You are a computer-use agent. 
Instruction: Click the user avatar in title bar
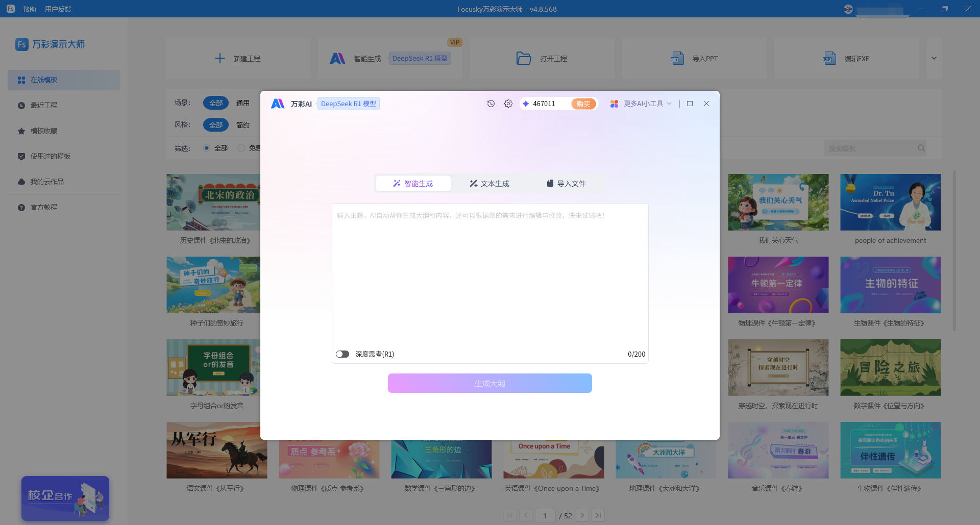click(848, 9)
